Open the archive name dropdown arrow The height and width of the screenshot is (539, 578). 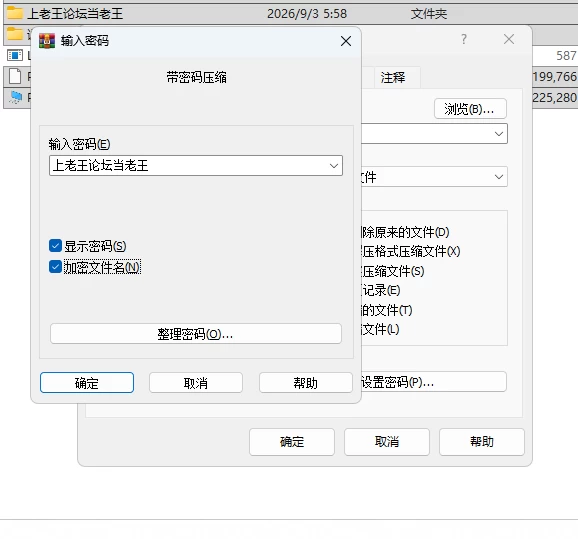(499, 133)
